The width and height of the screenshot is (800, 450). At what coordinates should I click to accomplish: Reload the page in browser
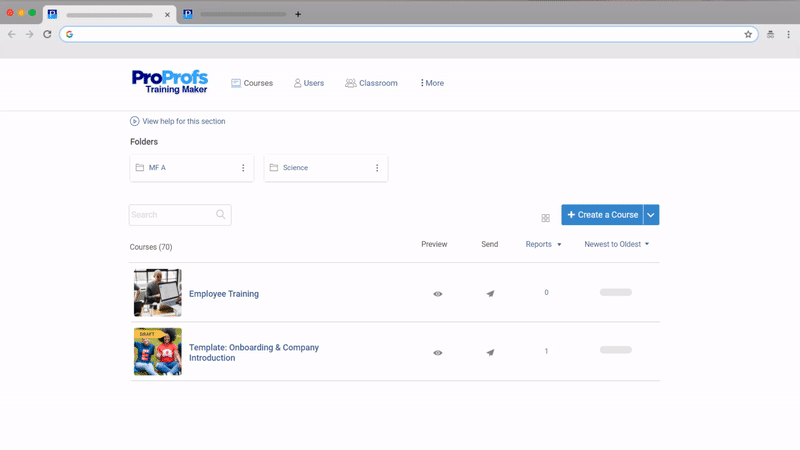47,34
